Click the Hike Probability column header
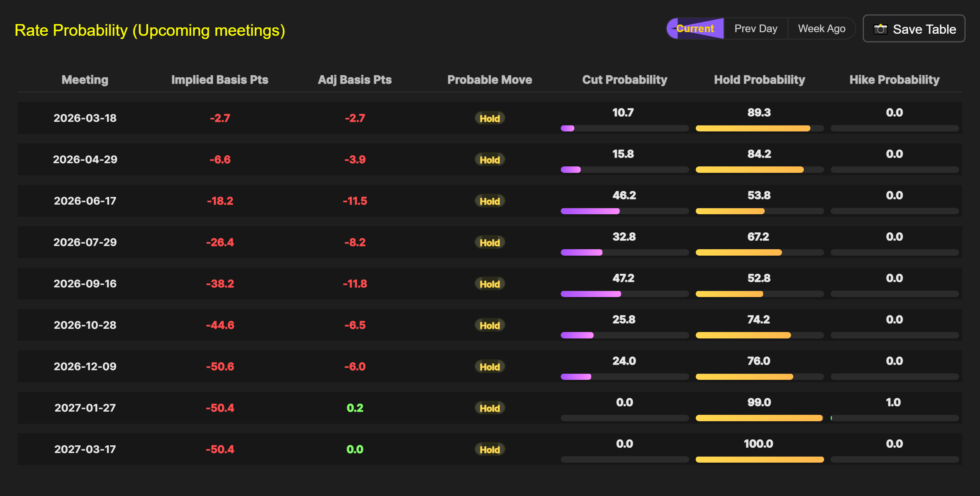The image size is (980, 496). (894, 80)
